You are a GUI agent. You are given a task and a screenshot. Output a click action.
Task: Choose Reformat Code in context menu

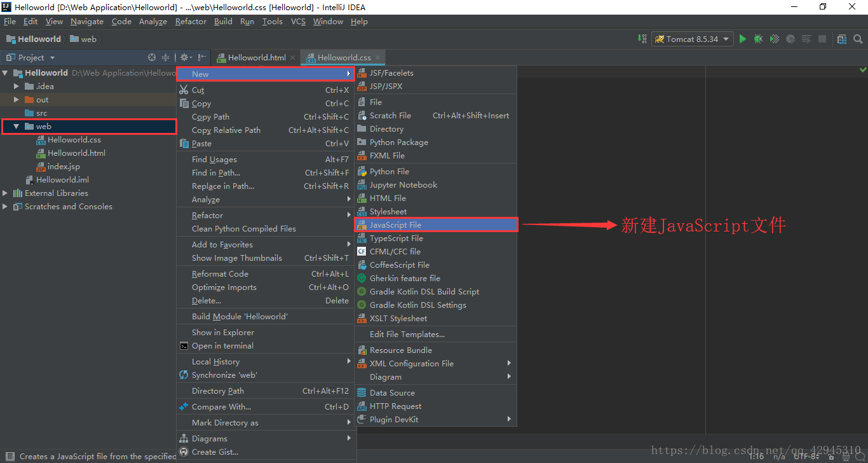[x=266, y=274]
